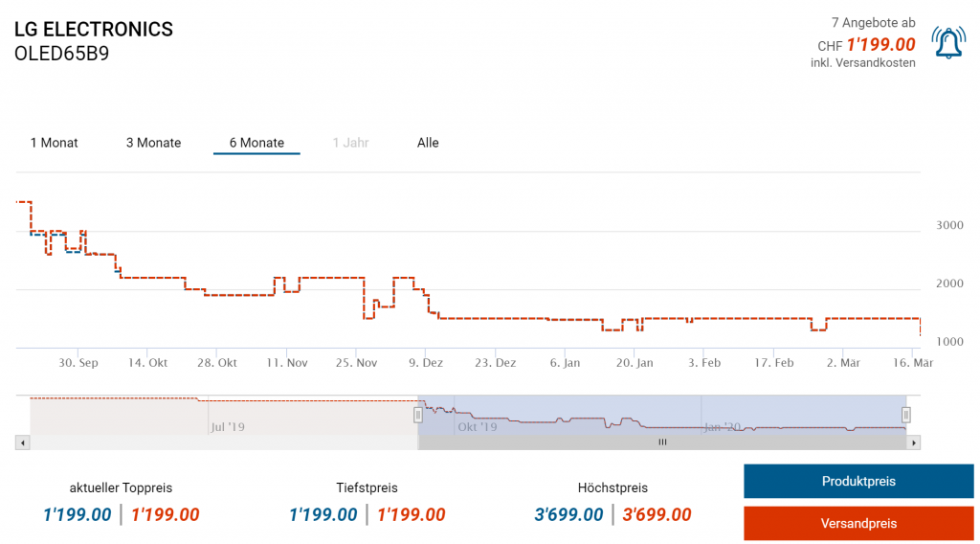
Task: Click the red Höchstpreis value 3'699.00
Action: coord(657,515)
